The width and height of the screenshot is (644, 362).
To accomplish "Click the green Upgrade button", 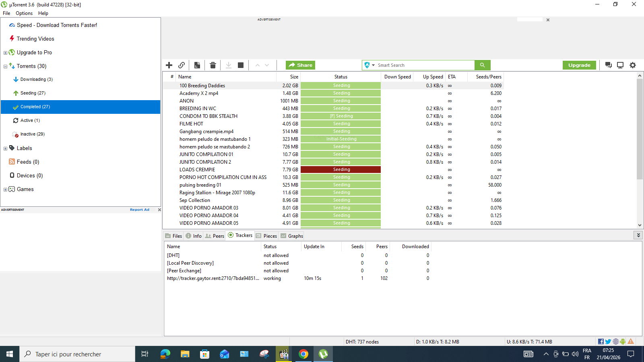I will tap(579, 65).
